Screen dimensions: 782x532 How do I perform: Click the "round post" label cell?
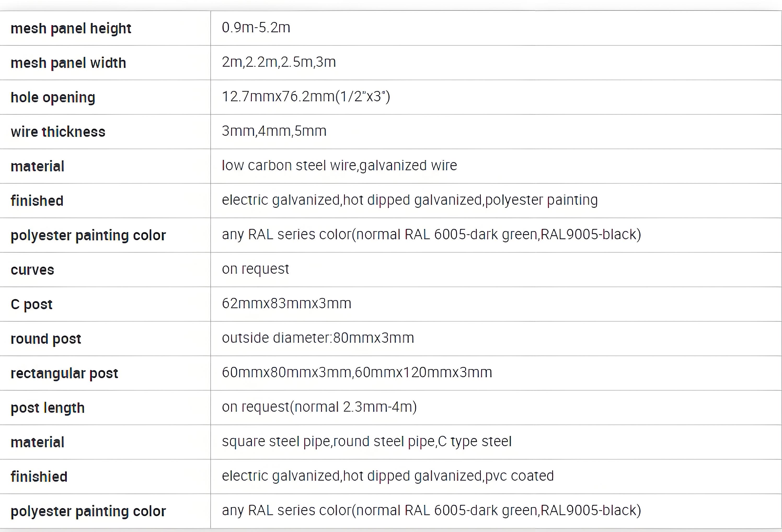pos(46,339)
